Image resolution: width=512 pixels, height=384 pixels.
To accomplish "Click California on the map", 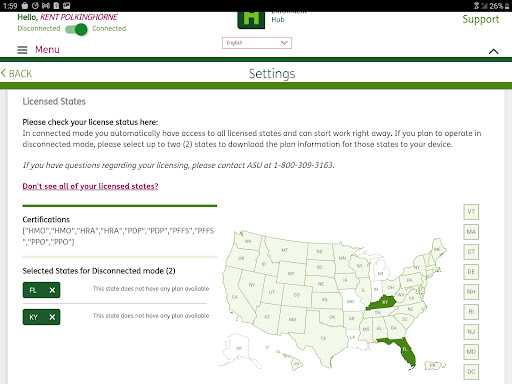I will point(235,297).
